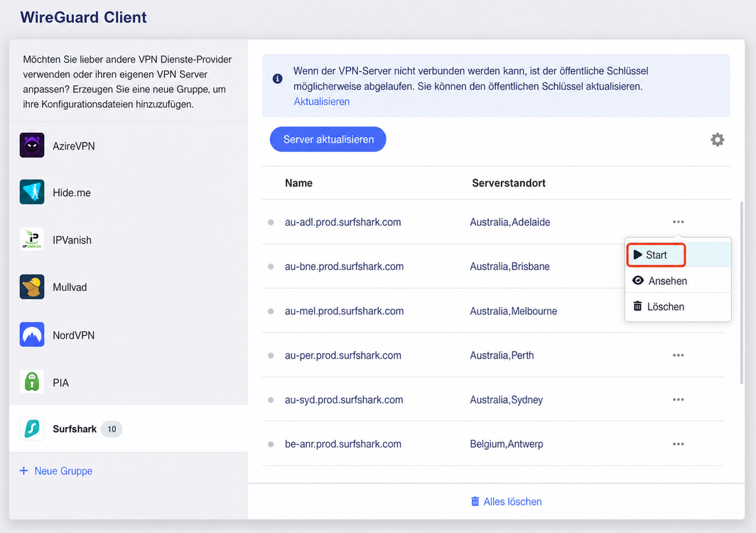Open the three-dot menu for Australia, Perth
The height and width of the screenshot is (533, 756).
[x=679, y=355]
